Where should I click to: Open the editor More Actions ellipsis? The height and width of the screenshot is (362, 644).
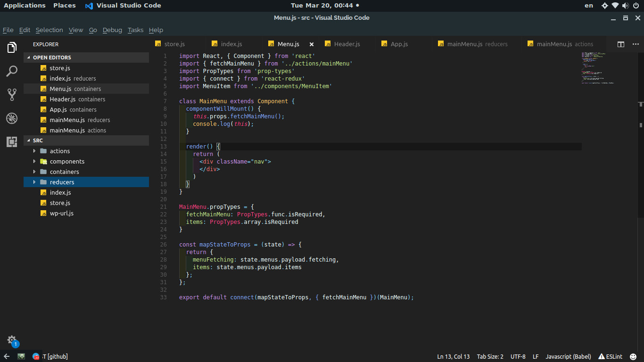coord(635,44)
